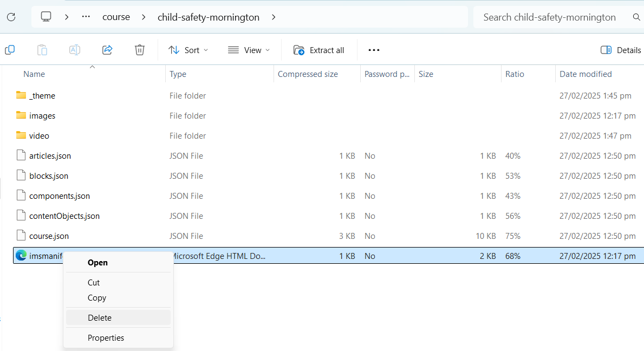Click the This PC monitor icon
The height and width of the screenshot is (351, 644).
46,17
